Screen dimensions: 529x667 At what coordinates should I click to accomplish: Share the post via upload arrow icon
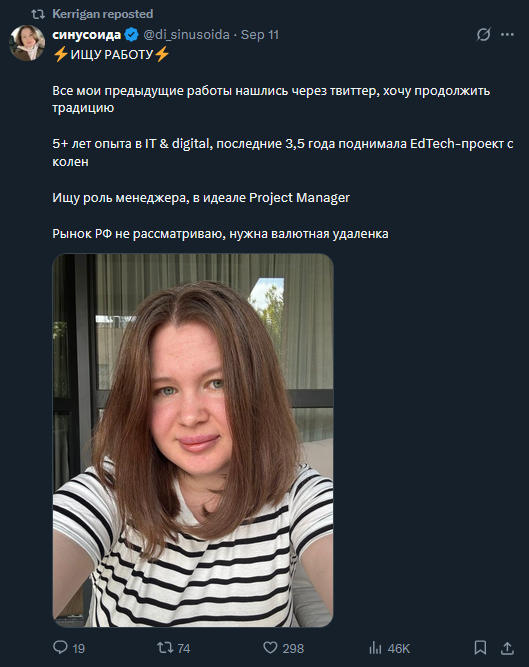click(507, 648)
